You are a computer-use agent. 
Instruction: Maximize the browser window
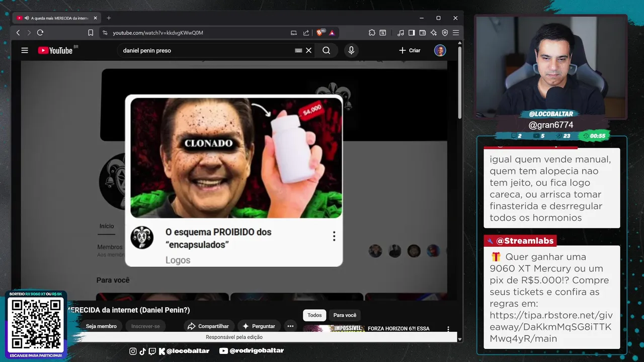[438, 18]
